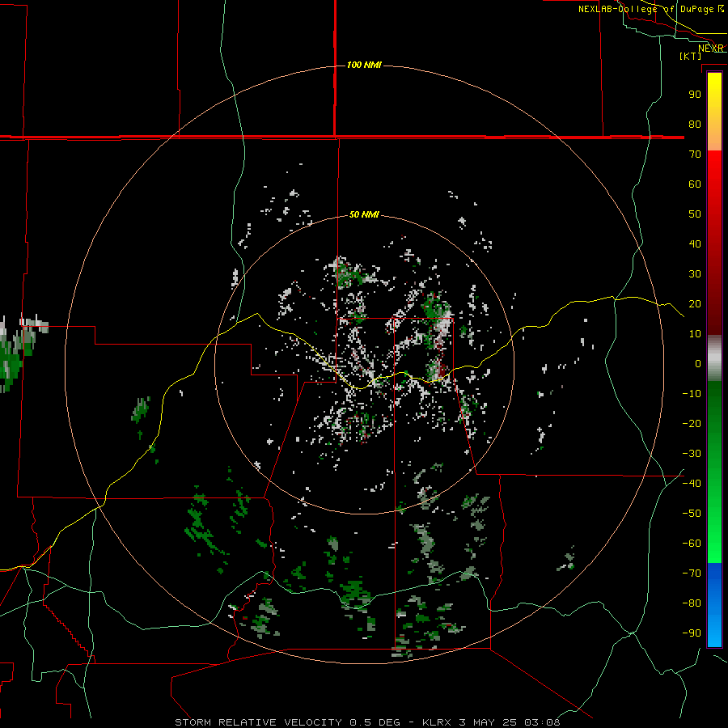This screenshot has height=728, width=728.
Task: Click the 30 value on velocity scale
Action: pos(695,274)
